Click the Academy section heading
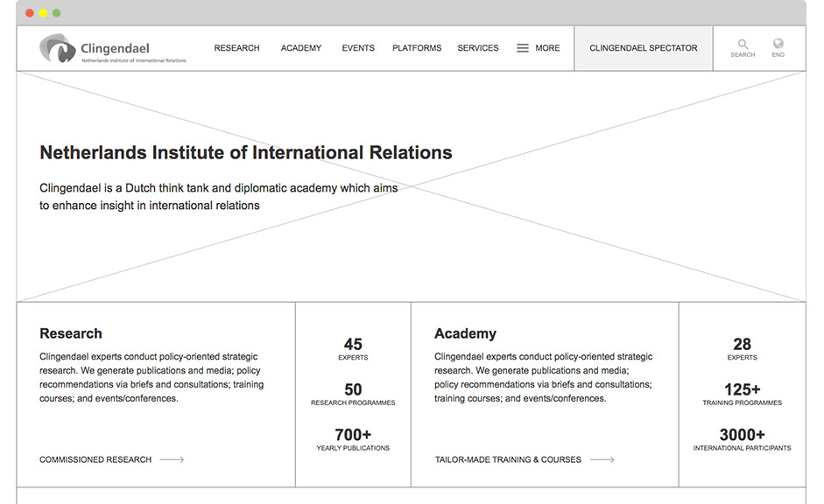824x504 pixels. click(465, 333)
